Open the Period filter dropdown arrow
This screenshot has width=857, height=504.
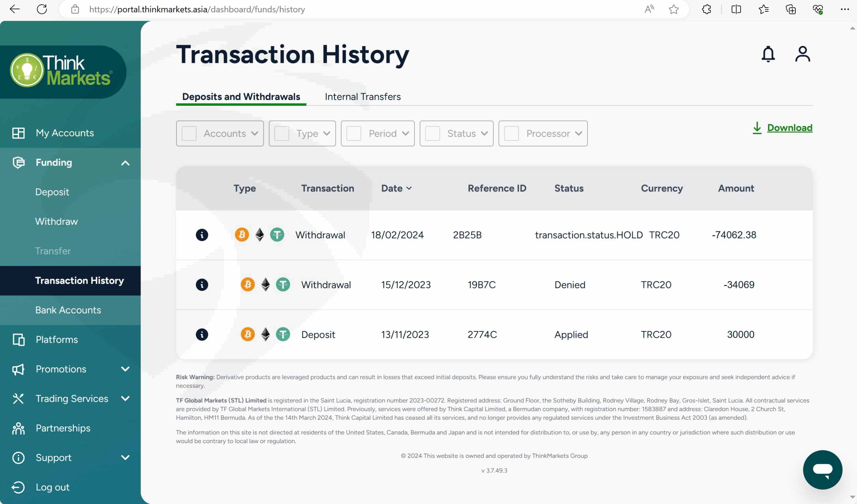point(405,133)
